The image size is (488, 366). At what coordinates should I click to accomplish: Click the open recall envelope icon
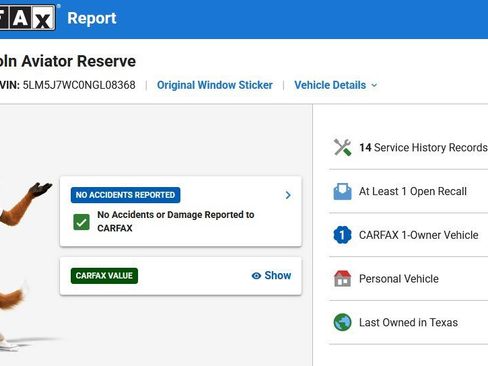coord(342,191)
